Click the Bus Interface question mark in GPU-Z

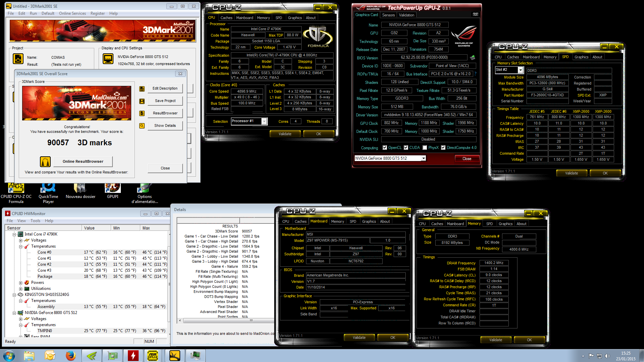point(475,74)
